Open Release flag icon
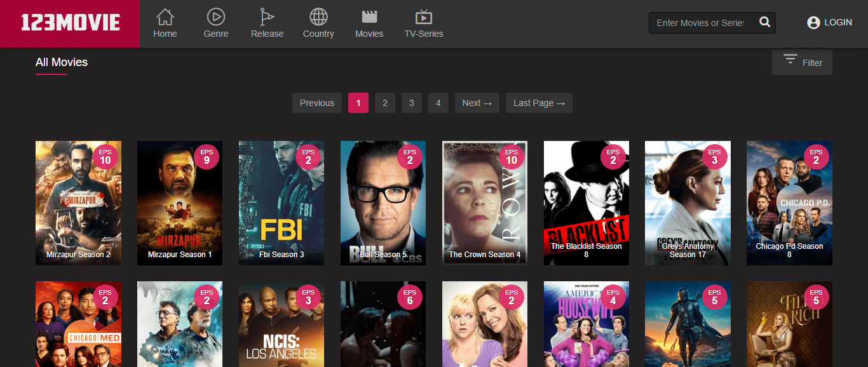This screenshot has width=868, height=367. coord(267,17)
